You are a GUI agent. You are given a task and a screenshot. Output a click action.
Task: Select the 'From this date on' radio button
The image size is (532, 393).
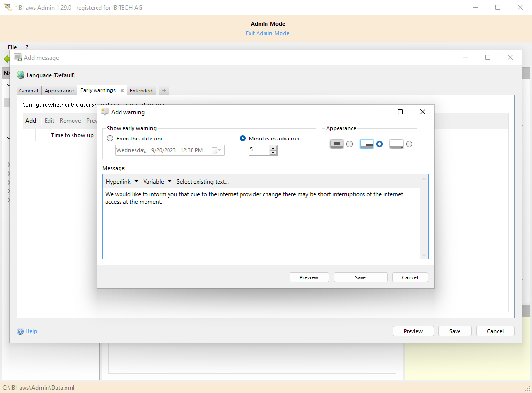coord(110,139)
